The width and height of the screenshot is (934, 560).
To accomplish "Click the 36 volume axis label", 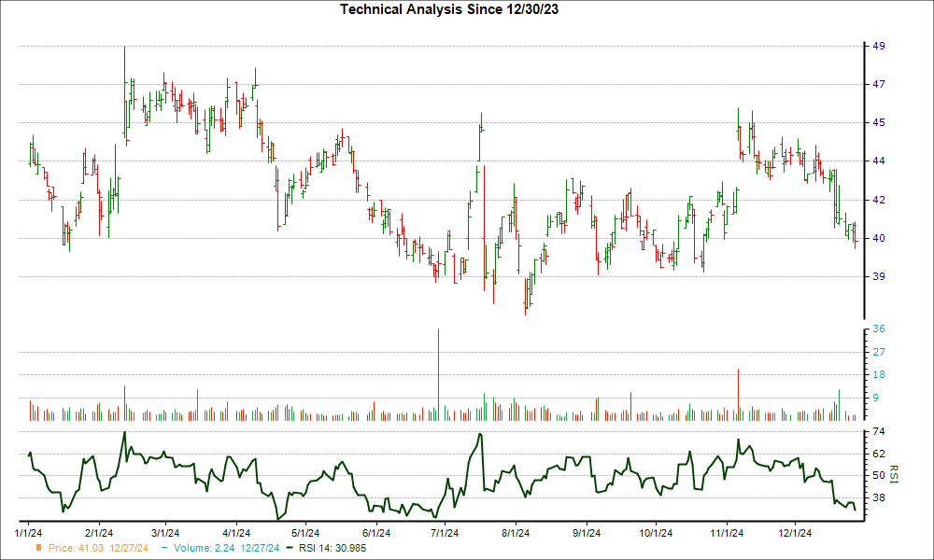I will 879,329.
